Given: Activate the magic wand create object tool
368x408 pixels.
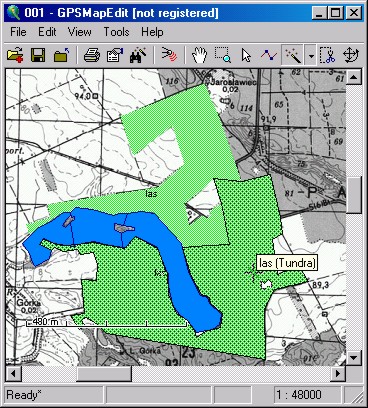Looking at the screenshot, I should tap(293, 55).
